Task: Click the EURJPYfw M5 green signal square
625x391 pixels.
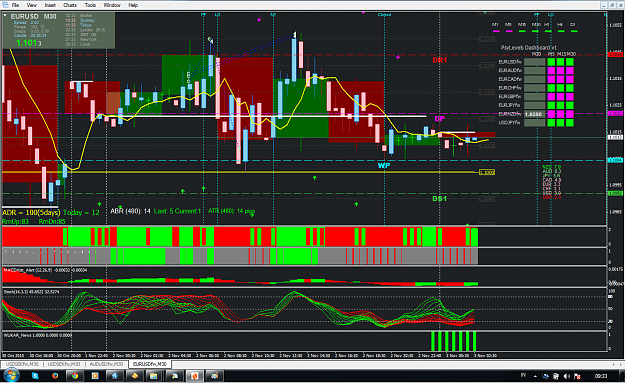Action: [x=551, y=105]
